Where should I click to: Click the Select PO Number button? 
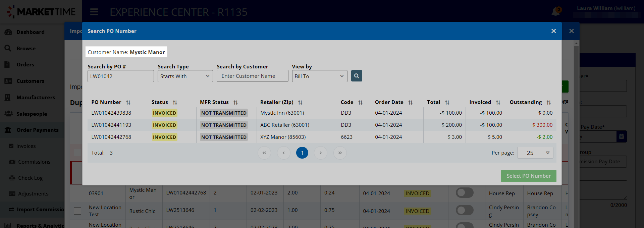[x=528, y=176]
